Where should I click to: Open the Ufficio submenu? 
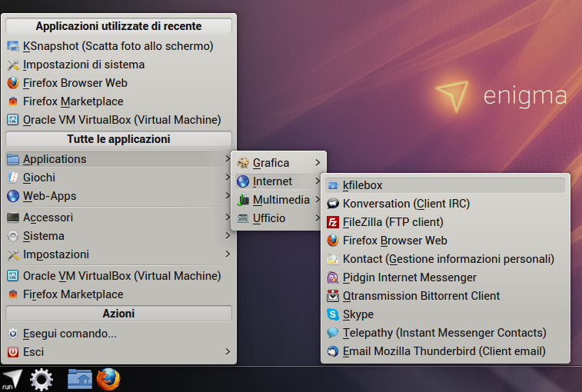click(x=278, y=218)
